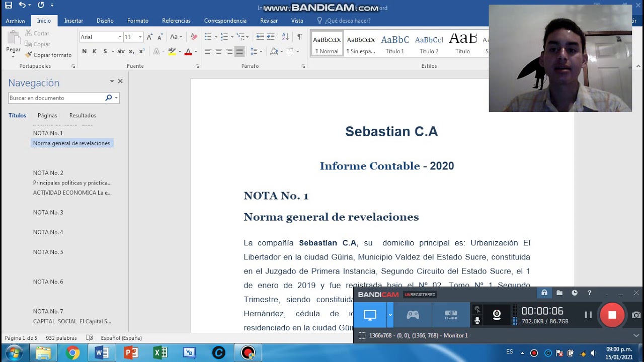Screen dimensions: 644x362
Task: Decrease paragraph indent
Action: point(260,37)
